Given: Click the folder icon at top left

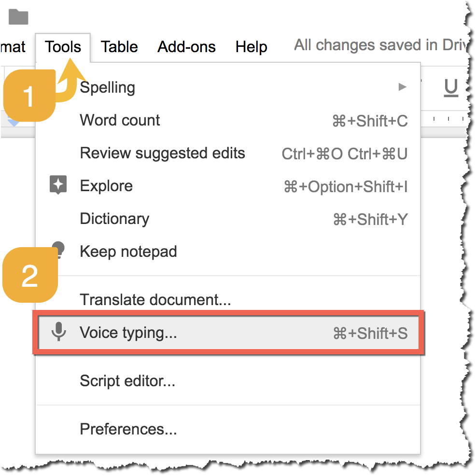Looking at the screenshot, I should point(17,16).
